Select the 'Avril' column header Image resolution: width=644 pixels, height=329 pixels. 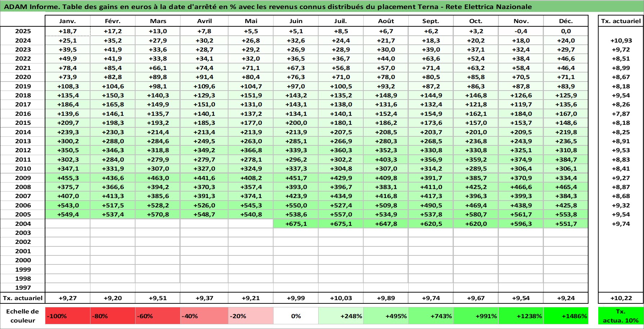click(x=204, y=21)
